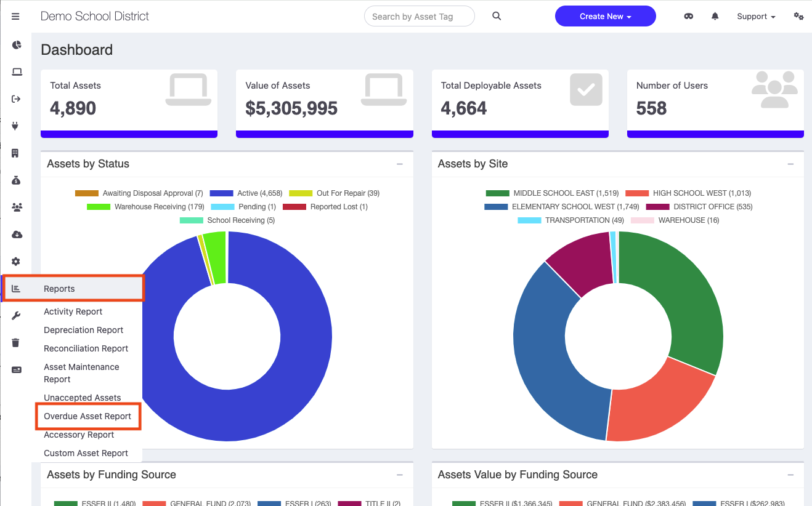Open the pie chart dashboard icon

click(x=17, y=45)
